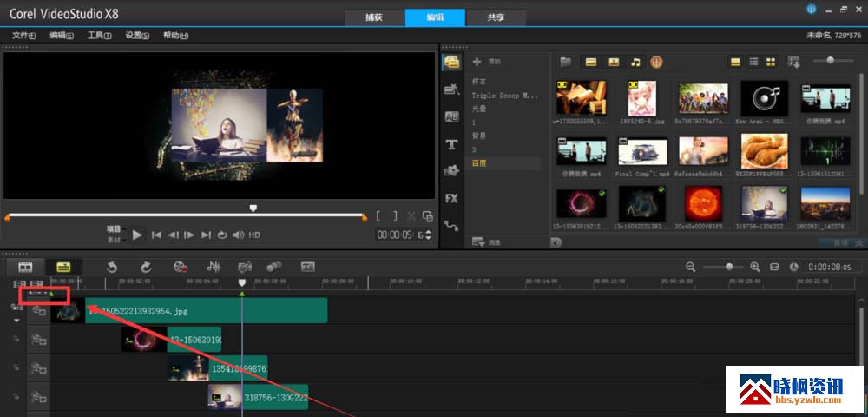
Task: Click the Redo arrow in timeline toolbar
Action: [x=146, y=267]
